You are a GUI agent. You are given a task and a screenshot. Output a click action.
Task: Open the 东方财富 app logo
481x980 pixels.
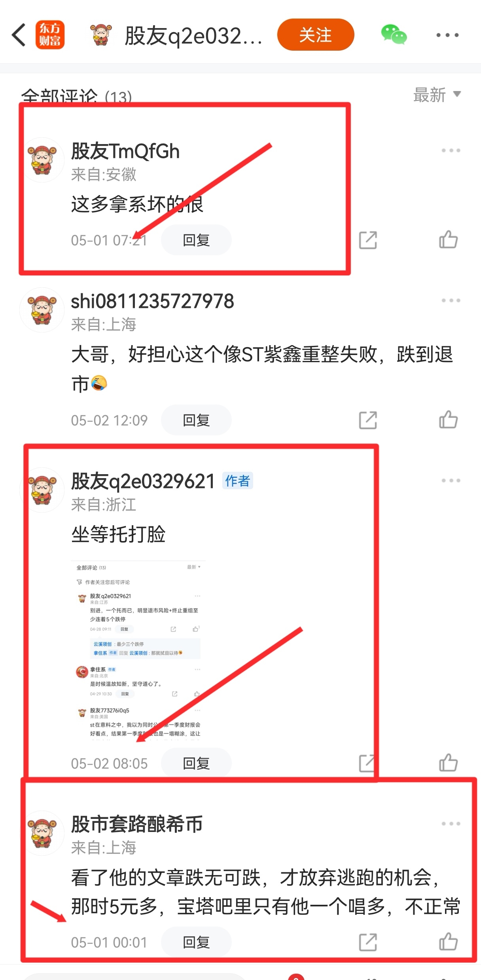(x=50, y=35)
